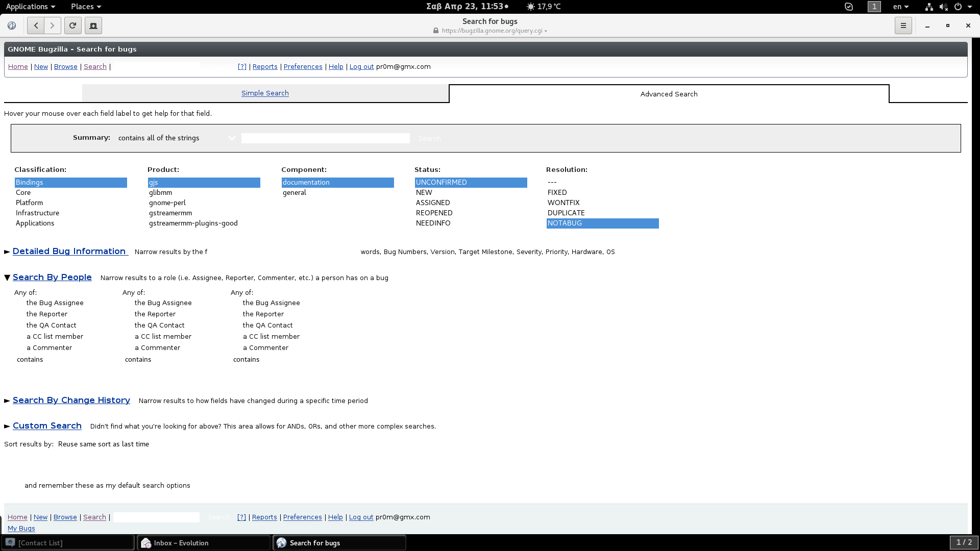Expand the Detailed Bug Information triangle
This screenshot has height=551, width=980.
[7, 252]
